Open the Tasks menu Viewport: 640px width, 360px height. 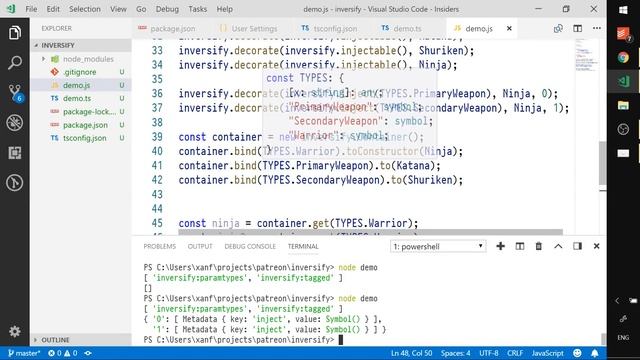click(x=198, y=9)
